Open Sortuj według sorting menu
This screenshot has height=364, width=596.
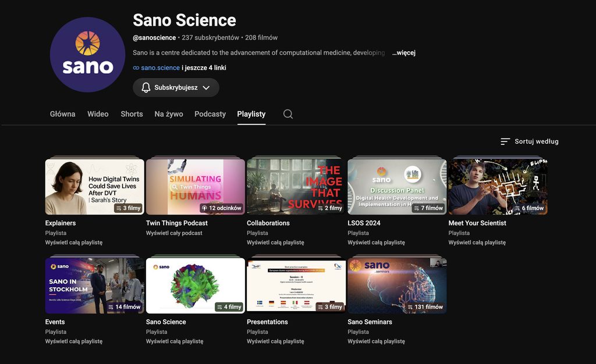[x=529, y=141]
